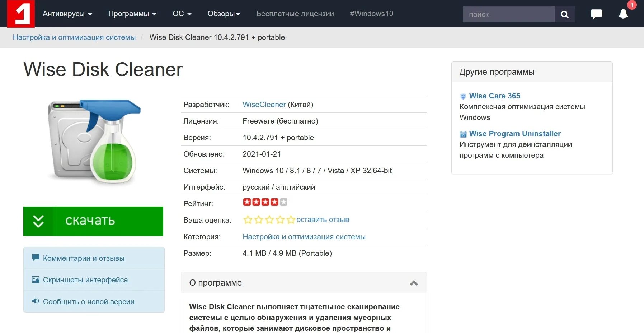Expand the Антивирусы dropdown menu
The height and width of the screenshot is (333, 644).
point(67,14)
